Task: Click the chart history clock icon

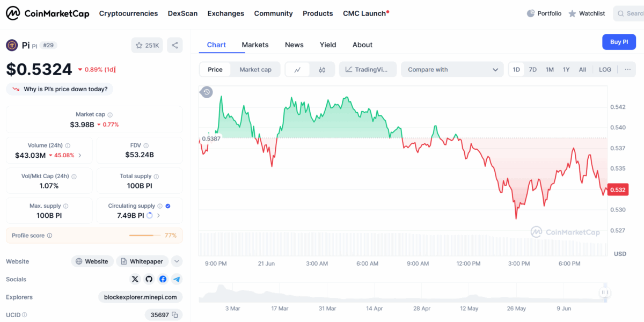Action: 207,92
